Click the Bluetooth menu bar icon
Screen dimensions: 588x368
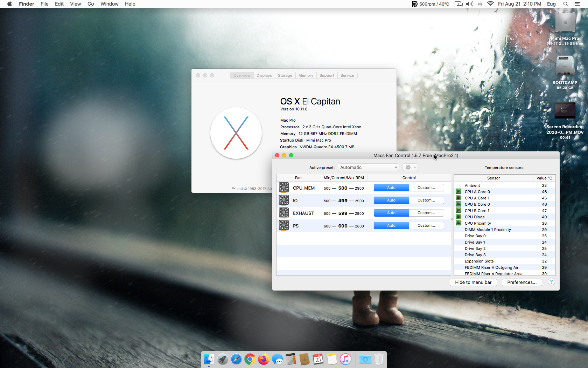pos(480,4)
